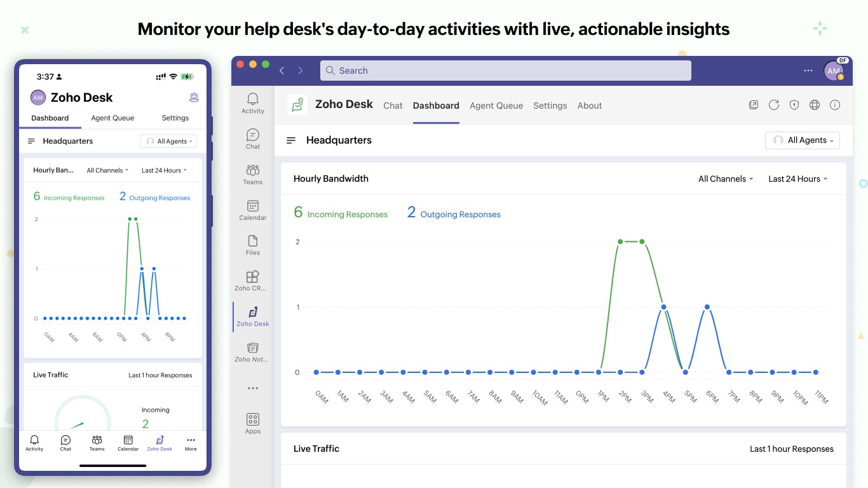Click desktop 3PM green data point at value 2

click(x=642, y=241)
